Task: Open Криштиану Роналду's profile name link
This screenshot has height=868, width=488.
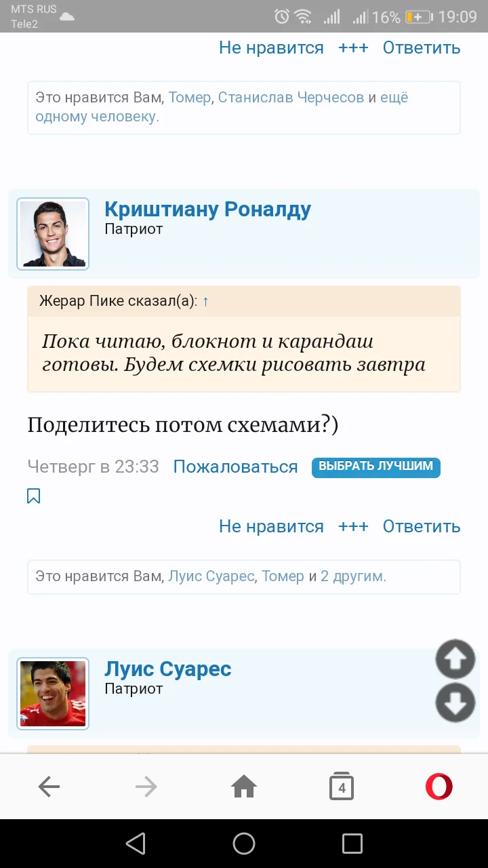Action: [x=207, y=210]
